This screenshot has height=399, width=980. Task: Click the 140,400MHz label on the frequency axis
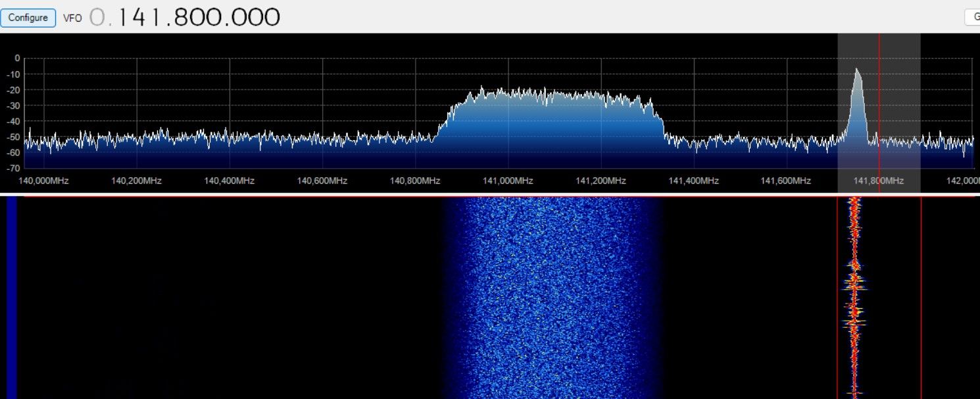[229, 181]
